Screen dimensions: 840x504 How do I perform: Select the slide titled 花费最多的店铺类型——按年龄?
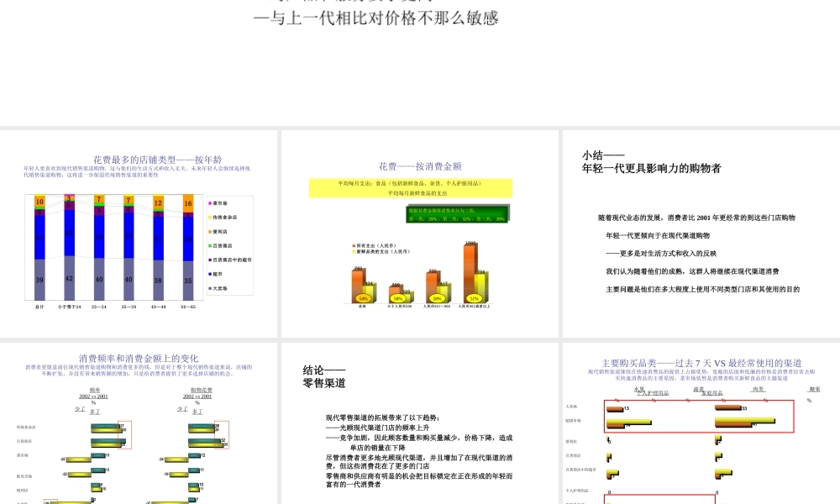pyautogui.click(x=139, y=234)
